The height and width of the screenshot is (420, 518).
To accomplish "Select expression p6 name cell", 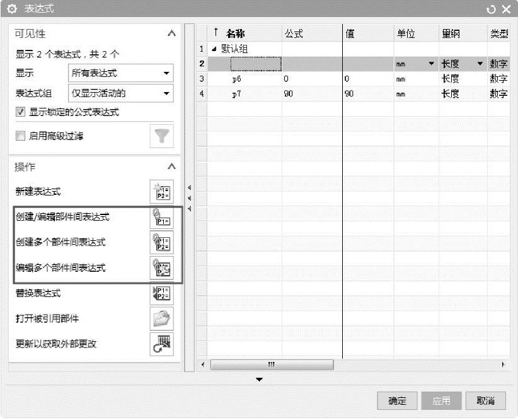I will [x=245, y=79].
